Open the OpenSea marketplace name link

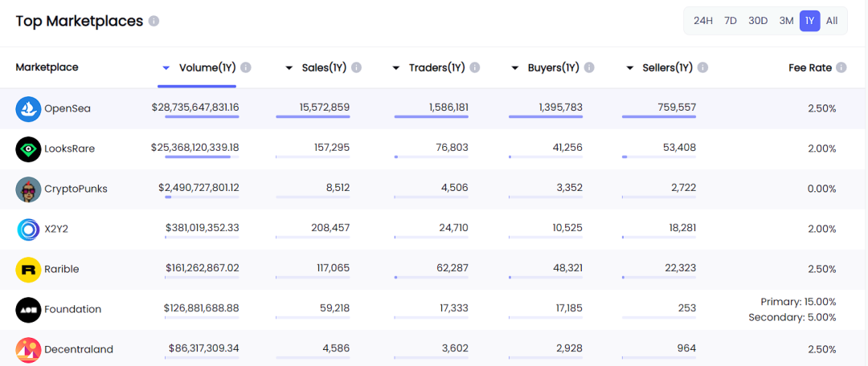[68, 108]
